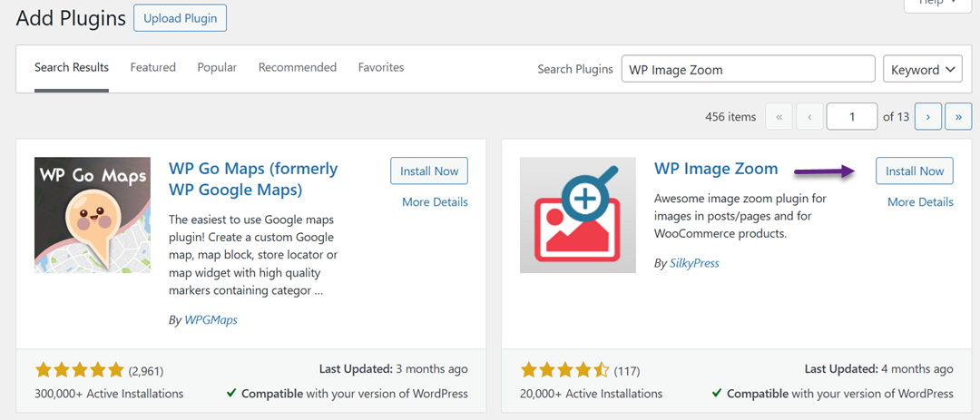This screenshot has height=420, width=980.
Task: Click the Search Plugins text field
Action: [x=748, y=70]
